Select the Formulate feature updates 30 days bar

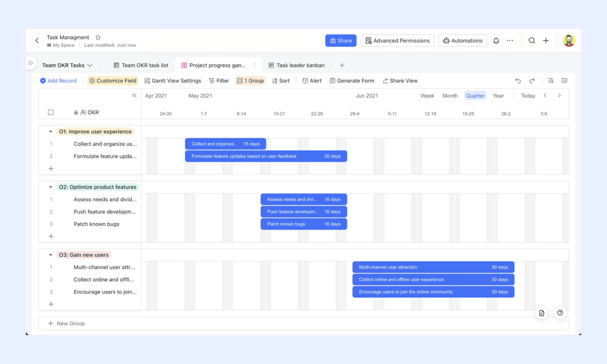[x=266, y=156]
